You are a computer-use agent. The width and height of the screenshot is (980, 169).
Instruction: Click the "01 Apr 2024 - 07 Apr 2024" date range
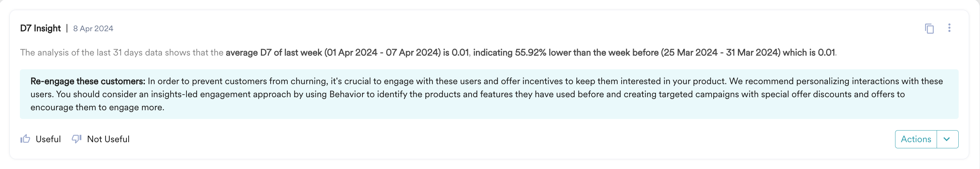(x=382, y=53)
